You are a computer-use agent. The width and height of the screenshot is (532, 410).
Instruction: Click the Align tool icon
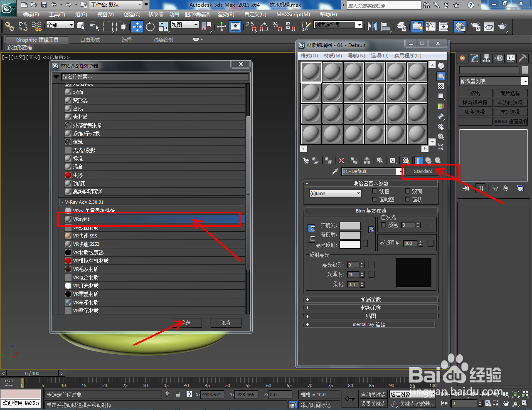(x=386, y=27)
